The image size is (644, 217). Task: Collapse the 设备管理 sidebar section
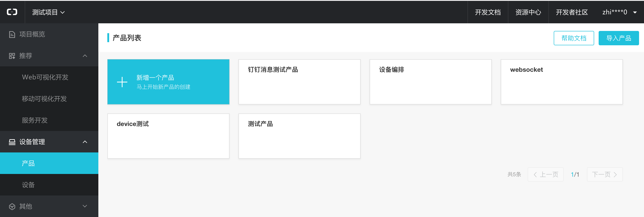[85, 142]
